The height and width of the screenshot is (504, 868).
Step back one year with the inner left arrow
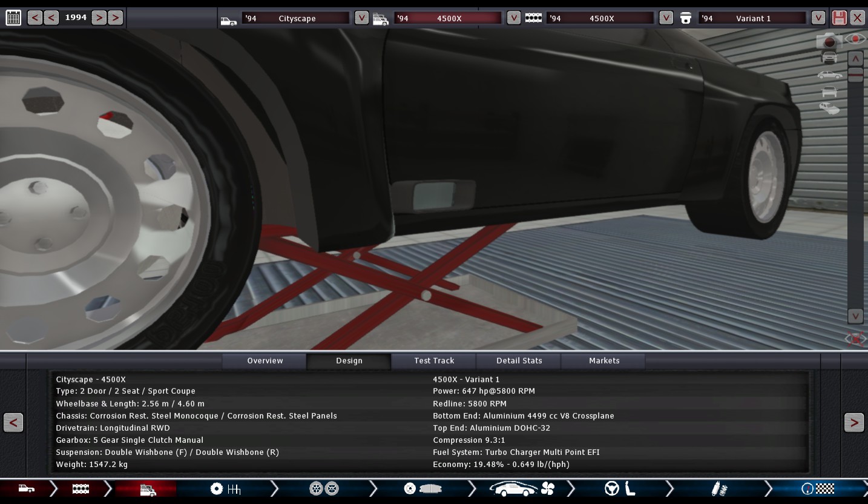click(x=51, y=18)
